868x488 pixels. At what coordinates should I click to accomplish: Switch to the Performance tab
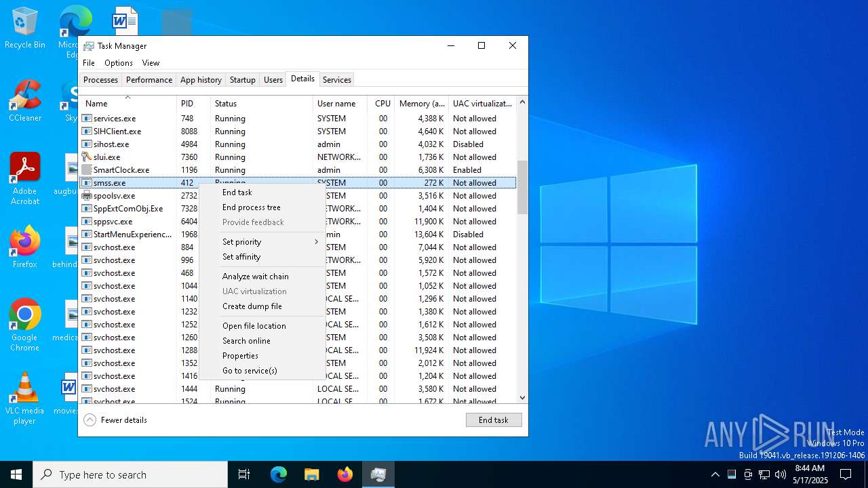149,80
